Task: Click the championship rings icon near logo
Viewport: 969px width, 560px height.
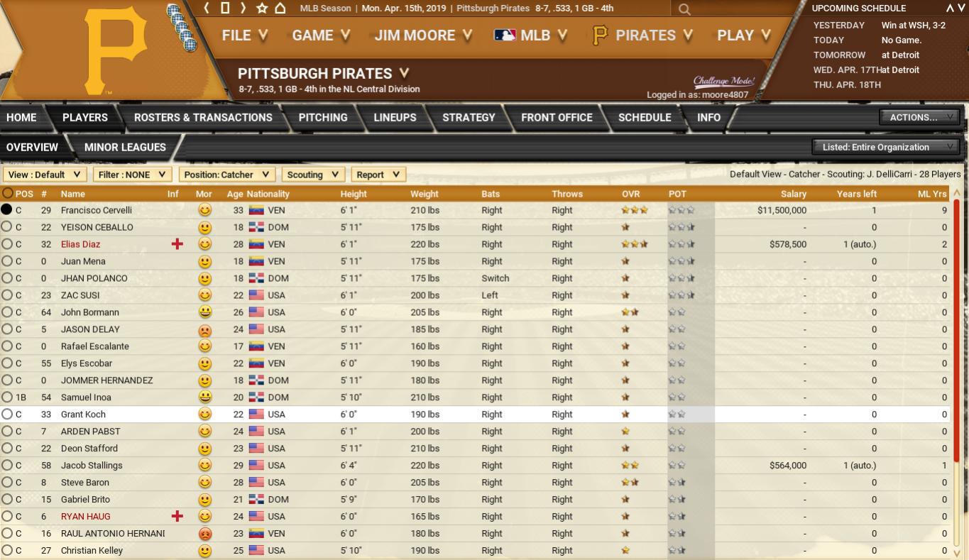Action: [x=182, y=28]
